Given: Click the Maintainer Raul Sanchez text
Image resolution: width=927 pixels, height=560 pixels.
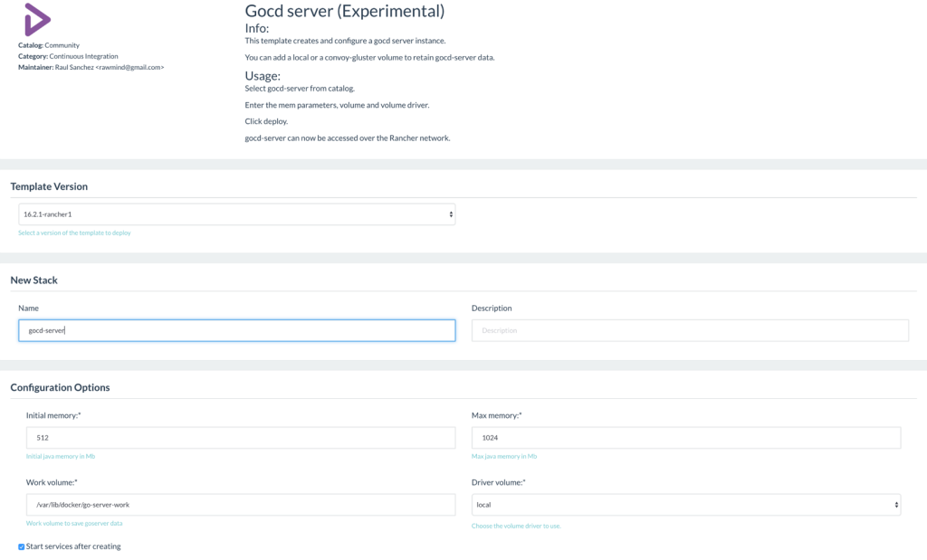Looking at the screenshot, I should coord(91,67).
